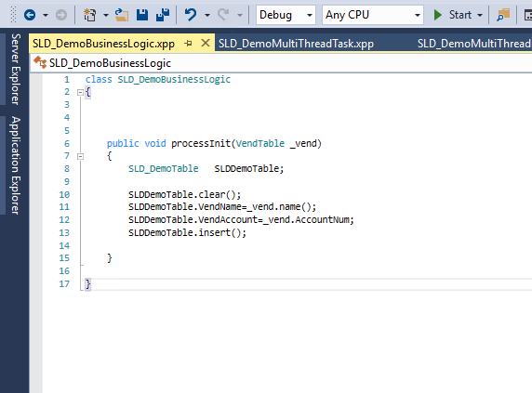Switch to SLD_DemoMultiThreadTask.xpp tab
The width and height of the screenshot is (532, 393).
tap(296, 44)
